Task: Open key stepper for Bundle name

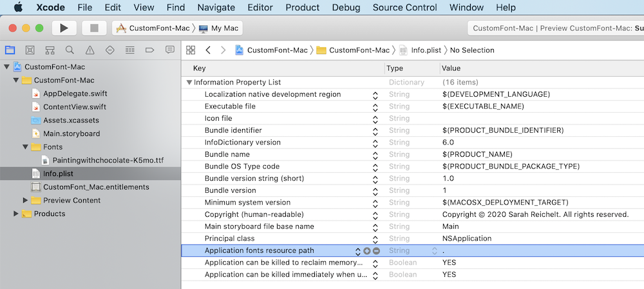Action: pyautogui.click(x=375, y=155)
